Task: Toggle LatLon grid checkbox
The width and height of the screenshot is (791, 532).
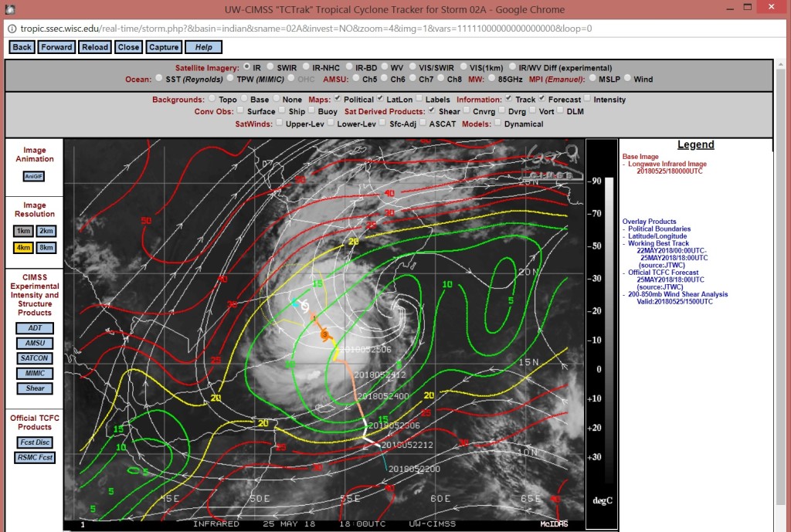Action: (380, 98)
